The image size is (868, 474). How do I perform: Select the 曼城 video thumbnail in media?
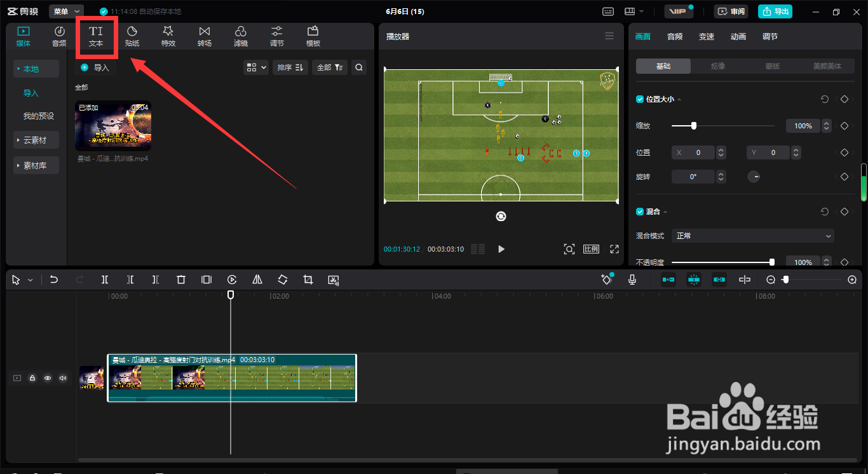[x=113, y=126]
